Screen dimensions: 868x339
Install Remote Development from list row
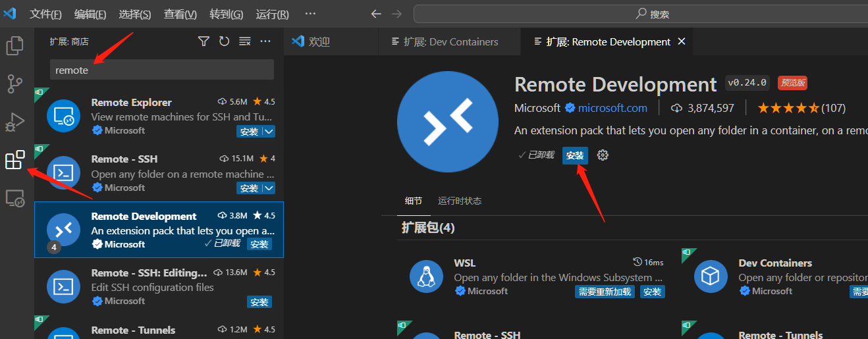pos(259,244)
